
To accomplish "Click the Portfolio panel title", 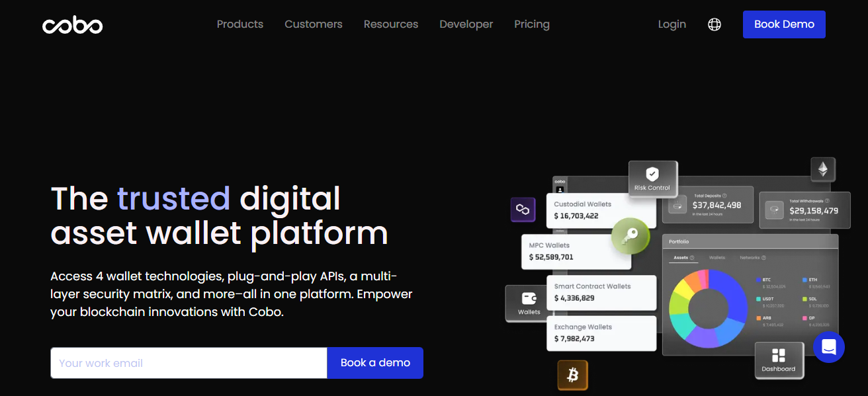I will pos(679,241).
